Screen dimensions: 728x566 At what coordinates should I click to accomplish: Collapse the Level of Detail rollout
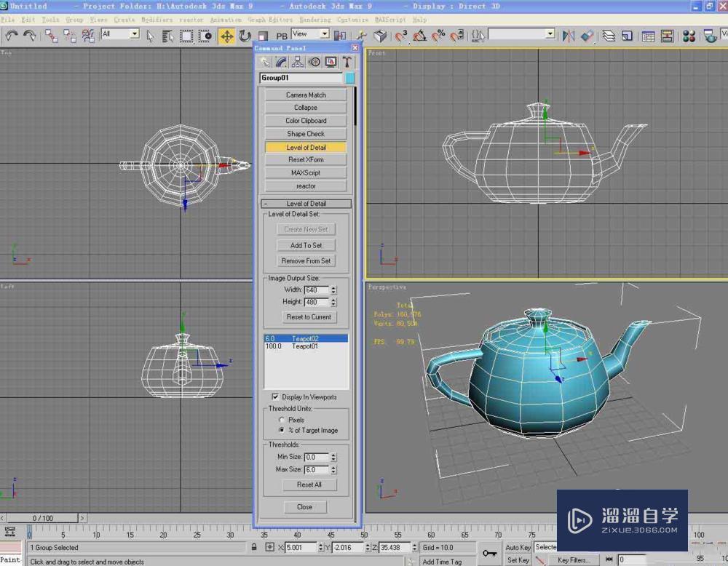pyautogui.click(x=306, y=203)
